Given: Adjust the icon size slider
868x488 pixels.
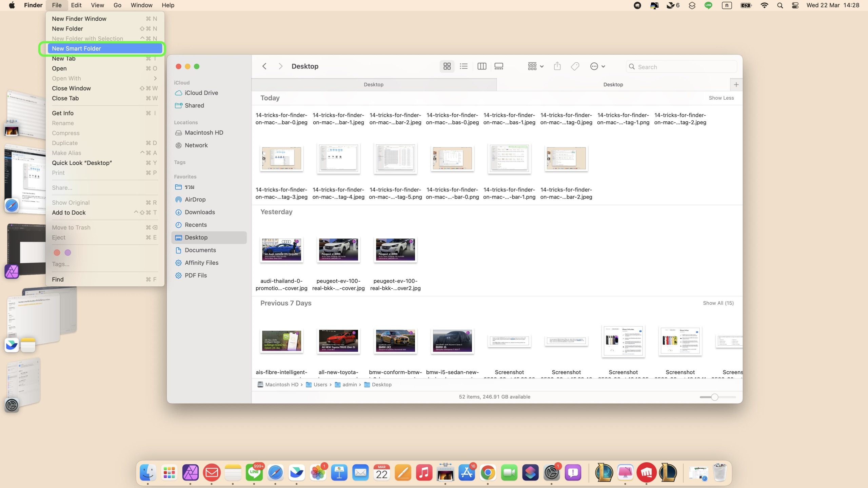Looking at the screenshot, I should tap(714, 397).
